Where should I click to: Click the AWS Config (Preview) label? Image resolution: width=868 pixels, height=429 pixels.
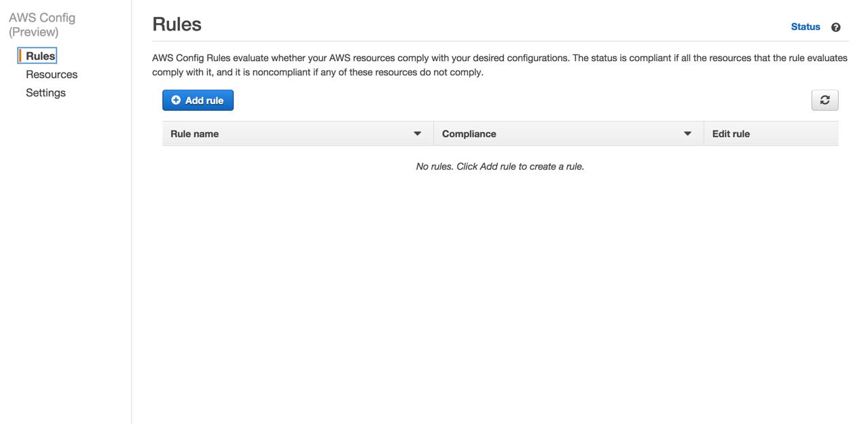click(42, 24)
